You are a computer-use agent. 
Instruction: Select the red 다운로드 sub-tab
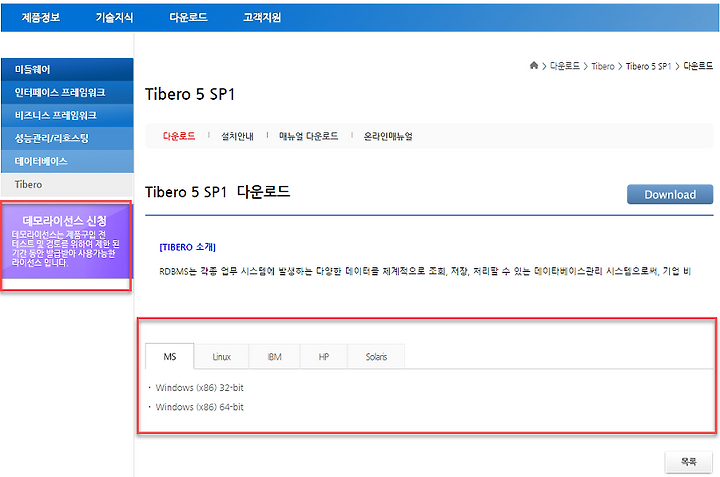click(179, 136)
